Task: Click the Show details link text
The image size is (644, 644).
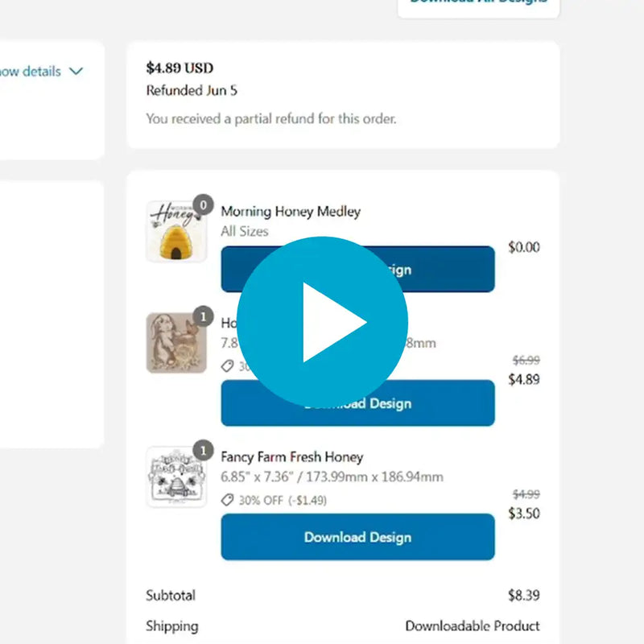Action: tap(31, 72)
